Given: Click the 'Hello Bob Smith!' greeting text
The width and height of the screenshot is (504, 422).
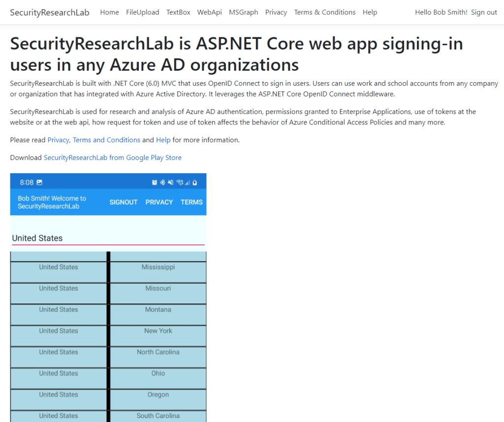Looking at the screenshot, I should [441, 12].
